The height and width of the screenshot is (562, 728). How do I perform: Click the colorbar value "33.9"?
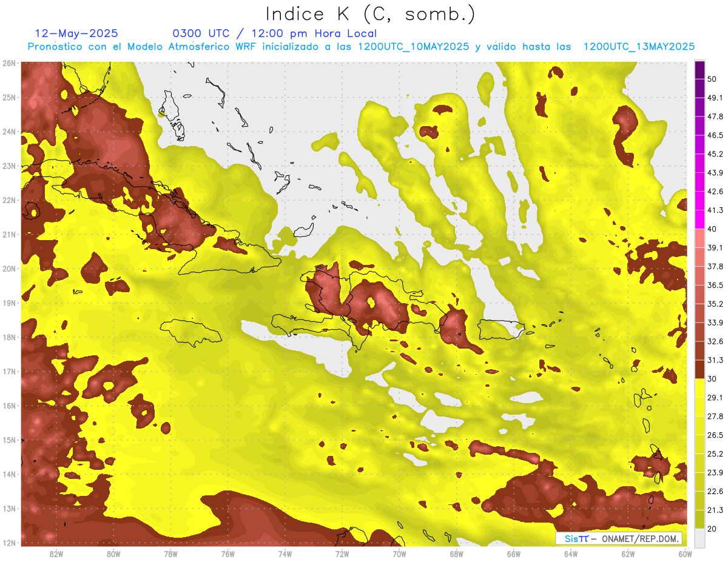click(x=715, y=323)
